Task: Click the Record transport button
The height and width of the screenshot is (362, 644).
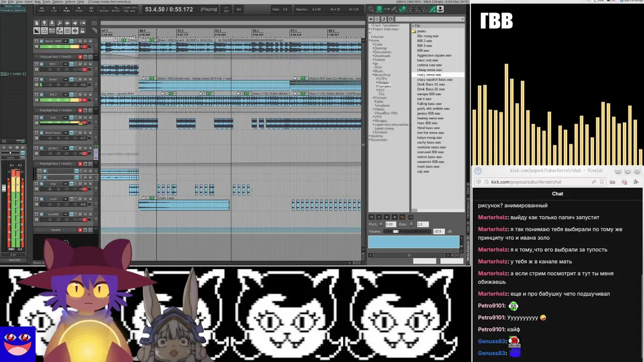Action: [104, 9]
